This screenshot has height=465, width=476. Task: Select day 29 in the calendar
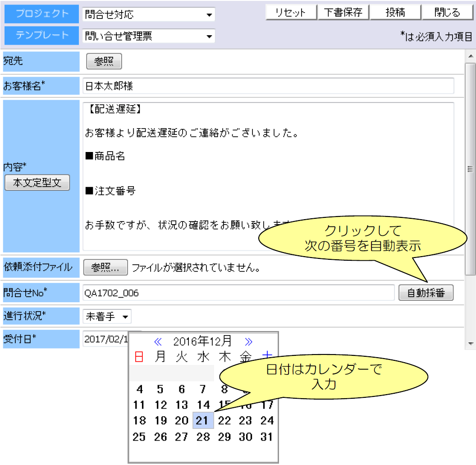[x=224, y=437]
